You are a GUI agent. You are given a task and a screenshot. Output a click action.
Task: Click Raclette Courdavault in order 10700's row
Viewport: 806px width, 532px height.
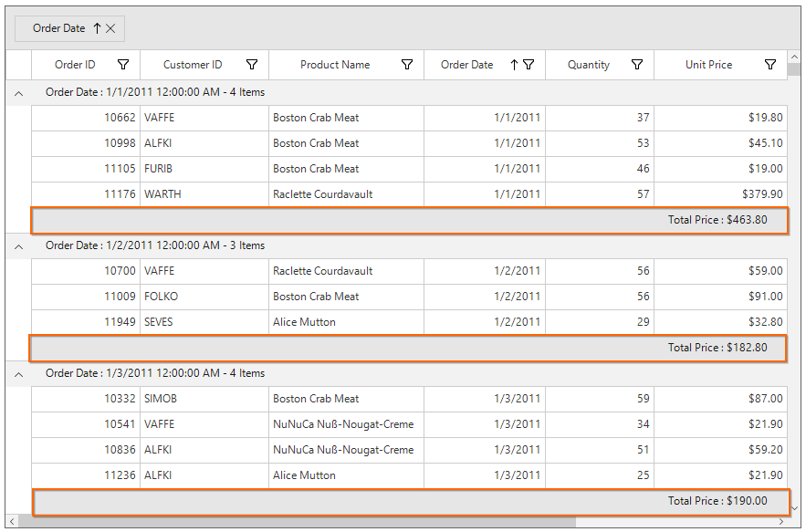click(325, 271)
